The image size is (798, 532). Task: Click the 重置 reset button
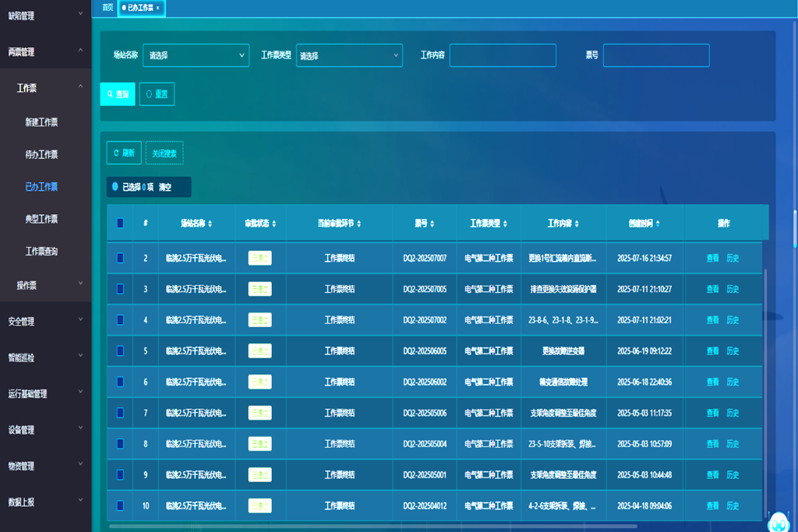coord(157,94)
